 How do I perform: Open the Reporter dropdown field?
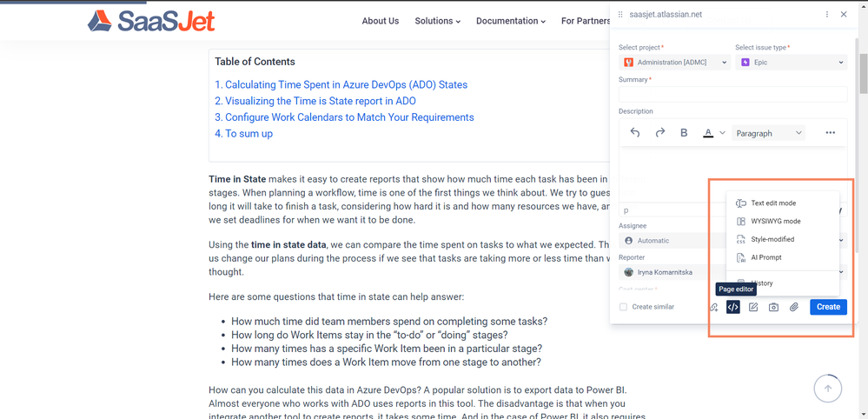coord(733,272)
